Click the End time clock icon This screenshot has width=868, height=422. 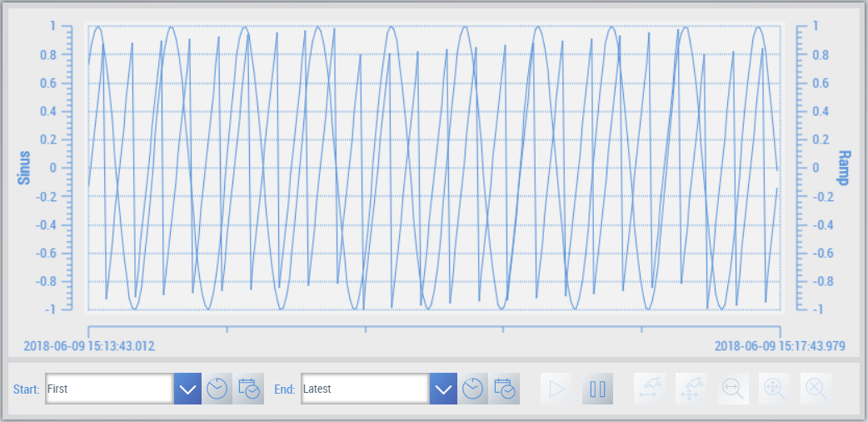point(473,389)
